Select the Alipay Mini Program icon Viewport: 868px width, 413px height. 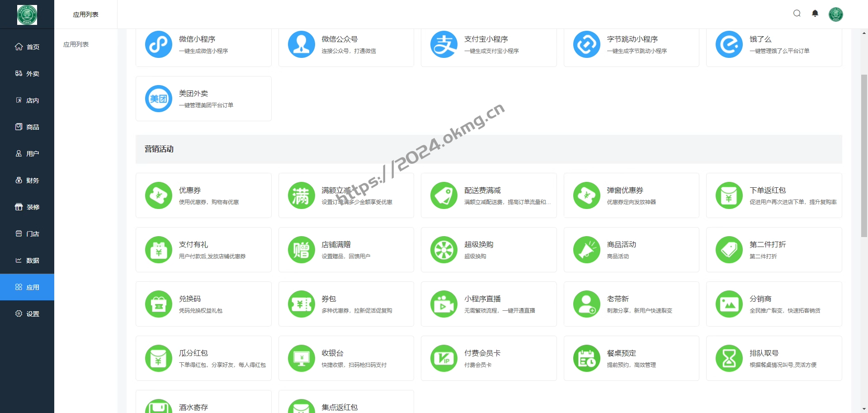pos(443,44)
